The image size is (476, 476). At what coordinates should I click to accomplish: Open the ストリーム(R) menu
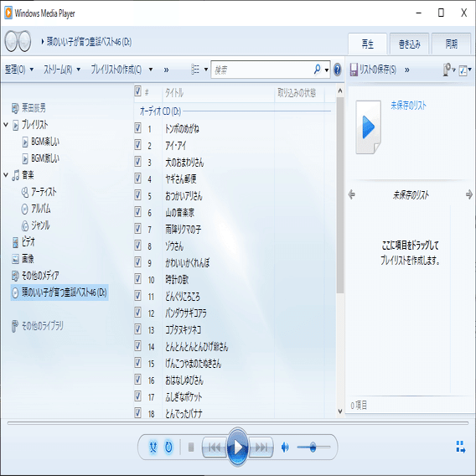[62, 70]
